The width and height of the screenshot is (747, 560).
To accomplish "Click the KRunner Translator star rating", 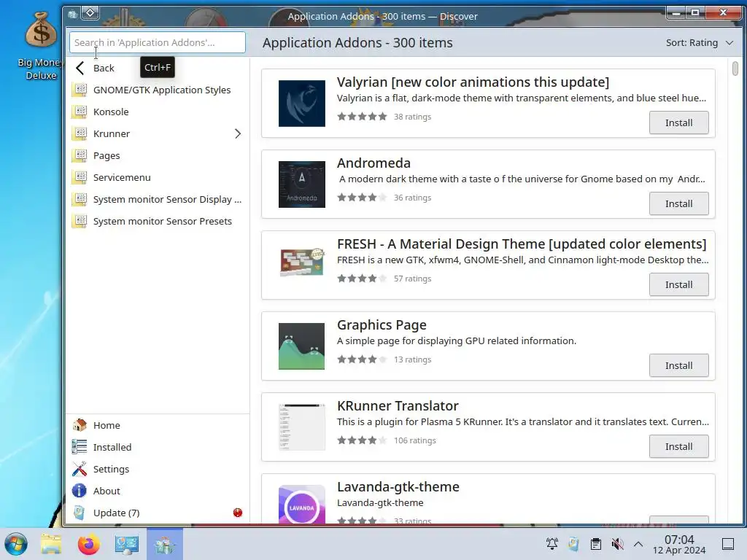I will (362, 440).
